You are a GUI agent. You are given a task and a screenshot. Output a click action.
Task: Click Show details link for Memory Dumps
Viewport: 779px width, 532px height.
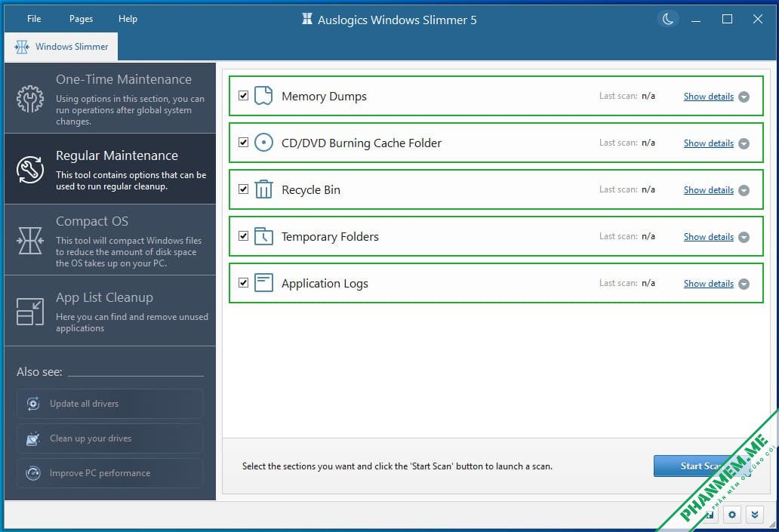709,97
